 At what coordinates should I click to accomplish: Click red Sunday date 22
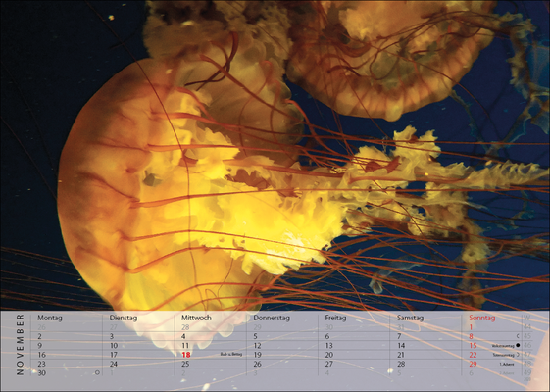[474, 355]
